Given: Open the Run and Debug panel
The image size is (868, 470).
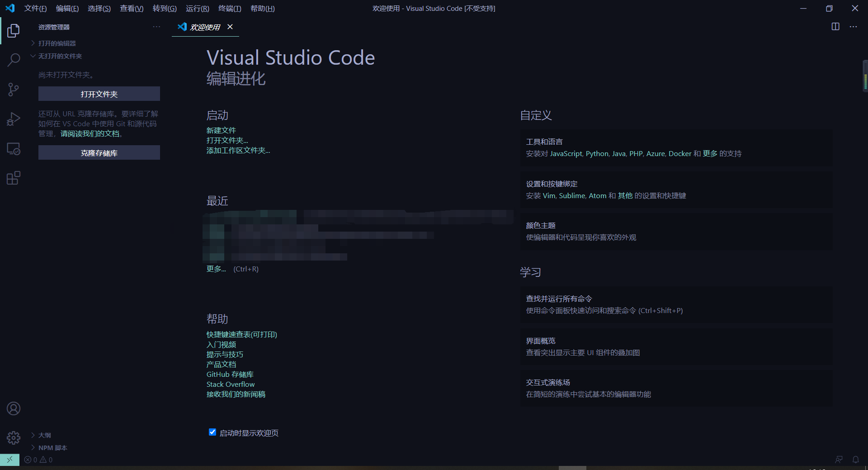Looking at the screenshot, I should coord(14,119).
